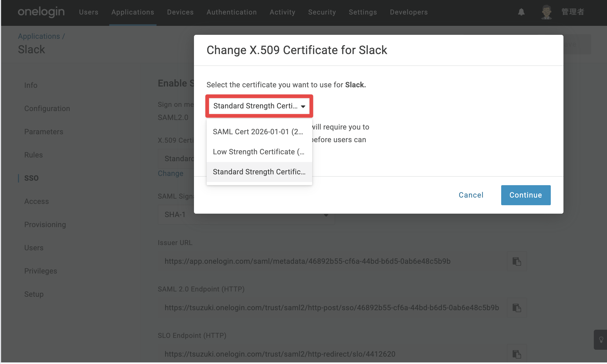Open the lightbulb help widget
Screen dimensions: 607x364
[601, 340]
